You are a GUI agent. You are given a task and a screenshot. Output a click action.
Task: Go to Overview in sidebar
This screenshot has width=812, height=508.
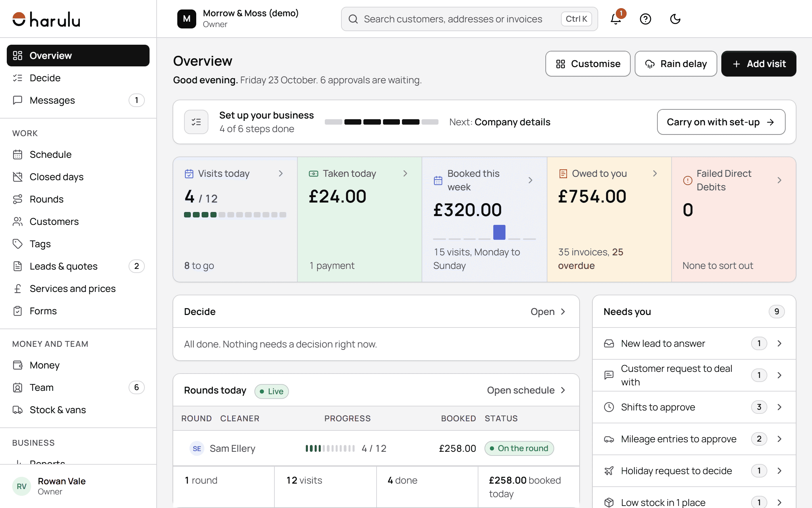point(78,56)
